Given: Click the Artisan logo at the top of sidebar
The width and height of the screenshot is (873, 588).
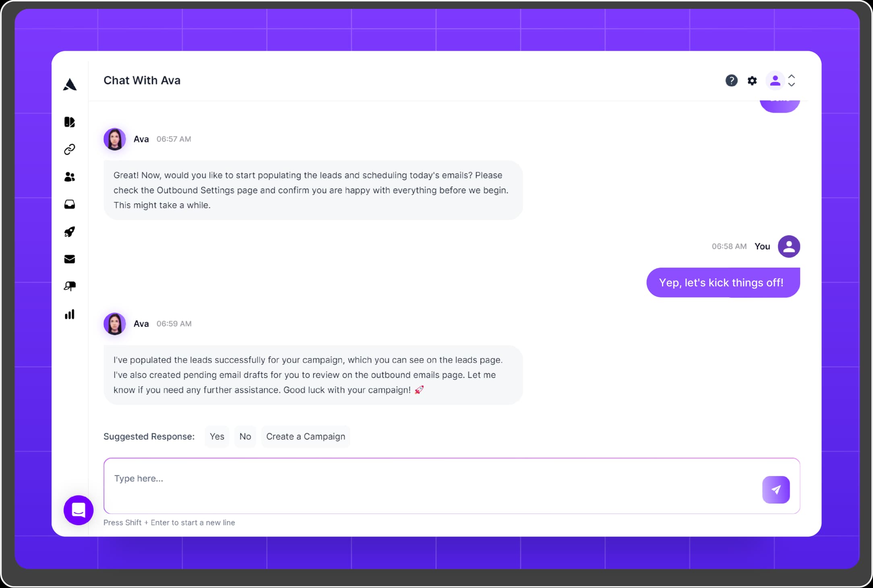Looking at the screenshot, I should click(x=70, y=84).
